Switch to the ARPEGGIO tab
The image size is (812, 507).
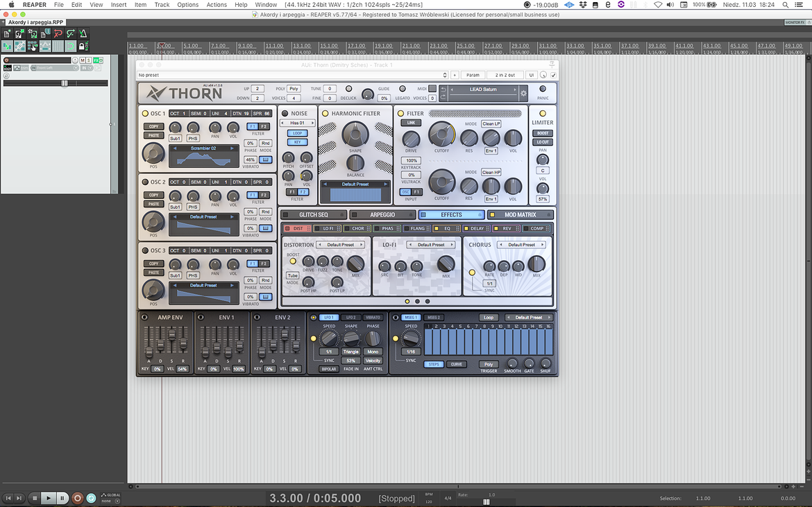[382, 215]
